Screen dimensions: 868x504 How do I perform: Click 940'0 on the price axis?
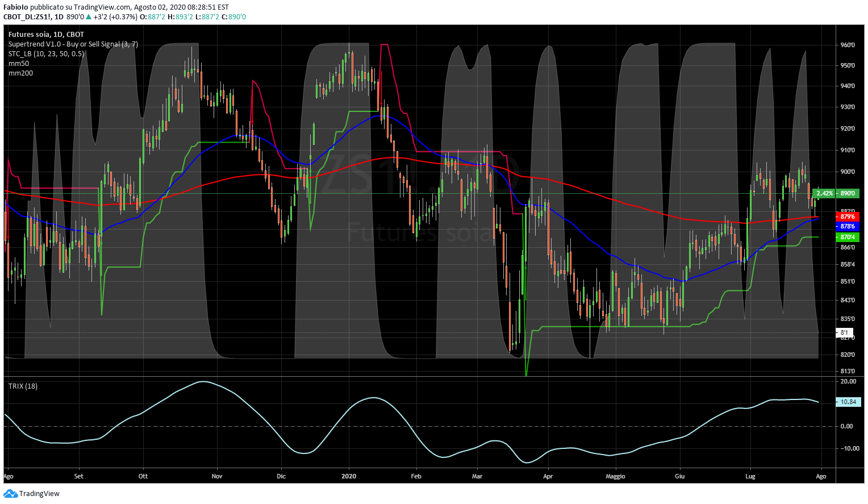[x=848, y=86]
